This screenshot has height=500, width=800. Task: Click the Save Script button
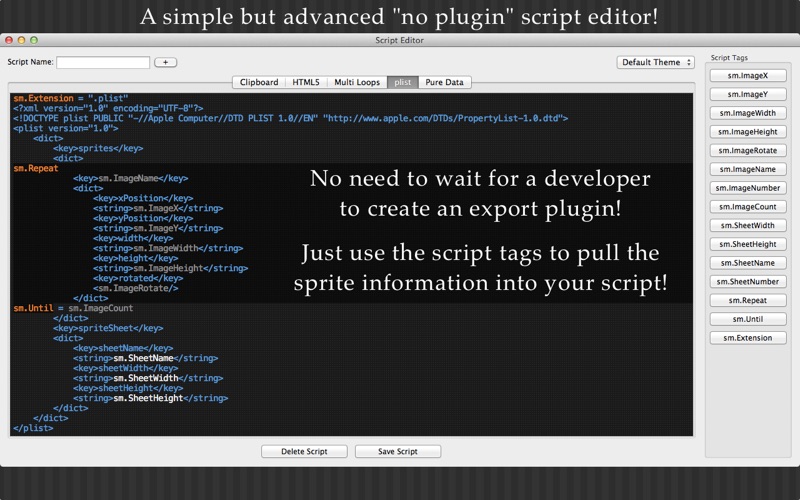tap(398, 452)
